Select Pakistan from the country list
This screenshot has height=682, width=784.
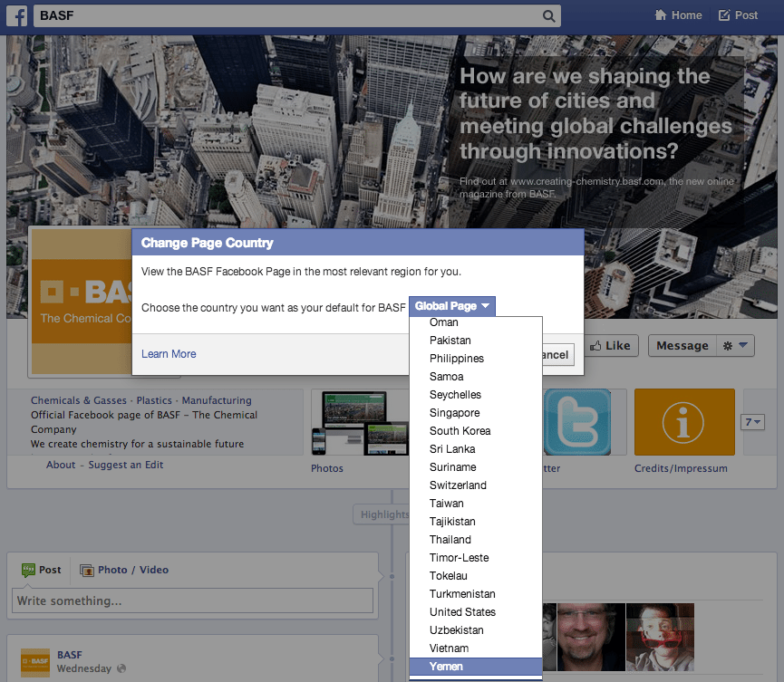click(476, 341)
